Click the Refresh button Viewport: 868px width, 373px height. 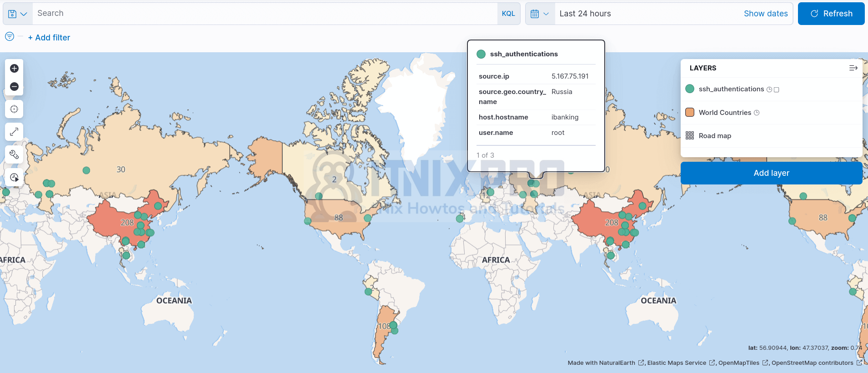(x=831, y=14)
